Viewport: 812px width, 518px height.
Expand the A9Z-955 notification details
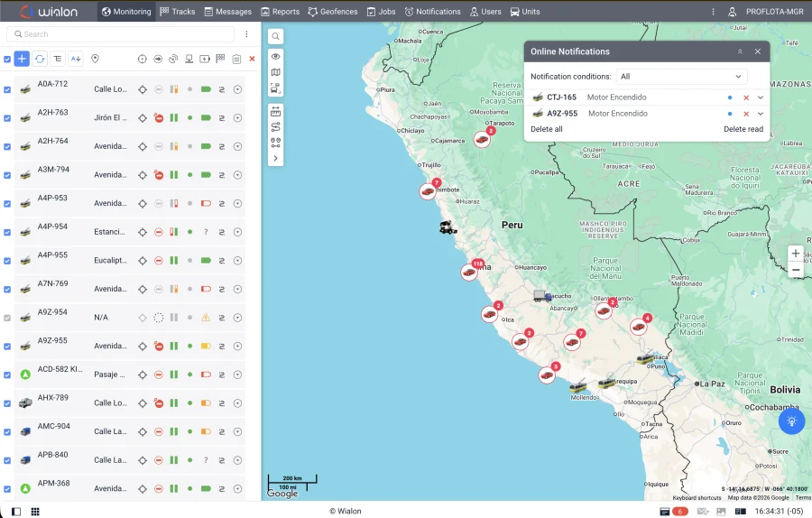[x=761, y=114]
